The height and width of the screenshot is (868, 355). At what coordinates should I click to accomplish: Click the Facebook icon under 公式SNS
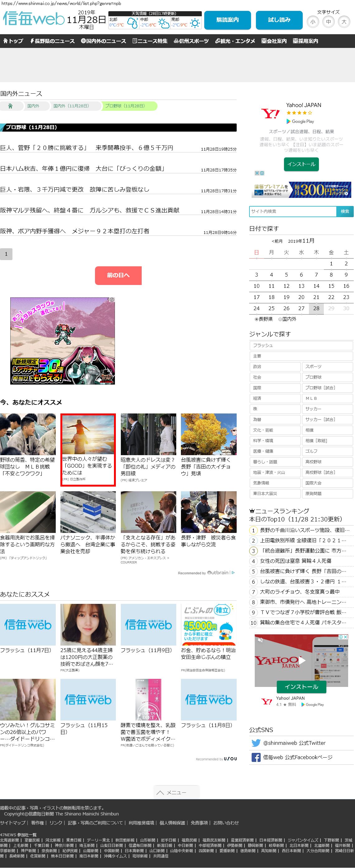(256, 757)
